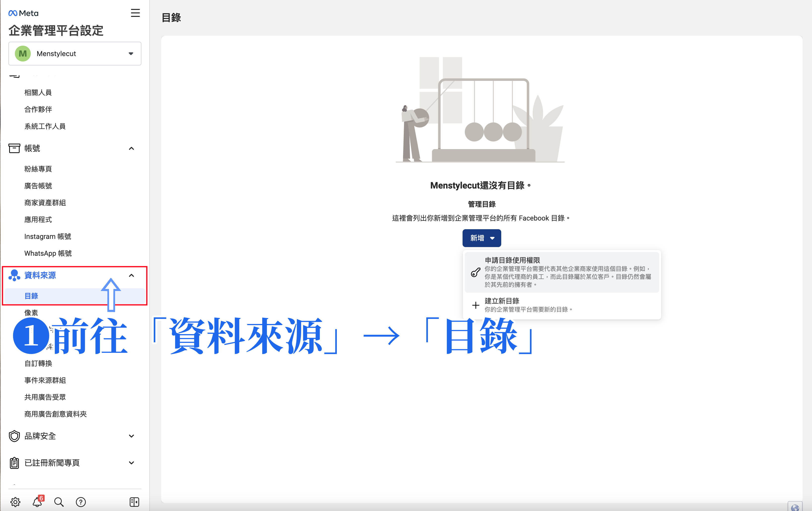The width and height of the screenshot is (812, 511).
Task: Toggle the sidebar collapse panel icon
Action: [134, 502]
